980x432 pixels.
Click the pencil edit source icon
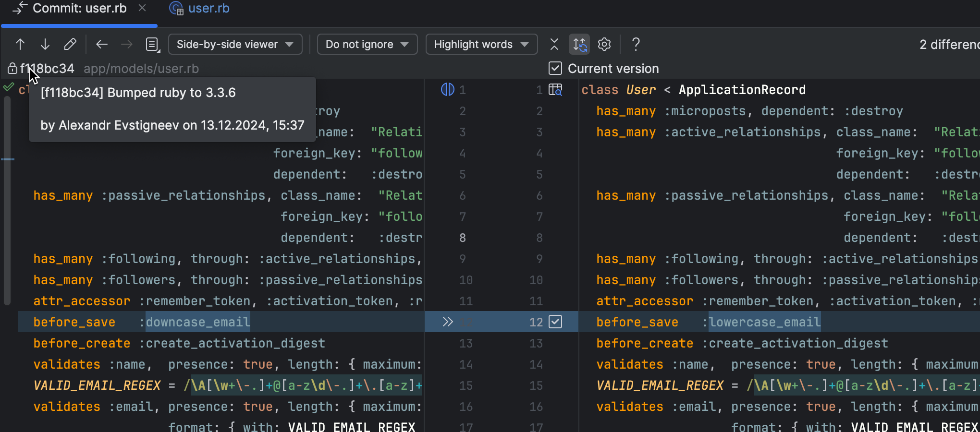pyautogui.click(x=70, y=45)
